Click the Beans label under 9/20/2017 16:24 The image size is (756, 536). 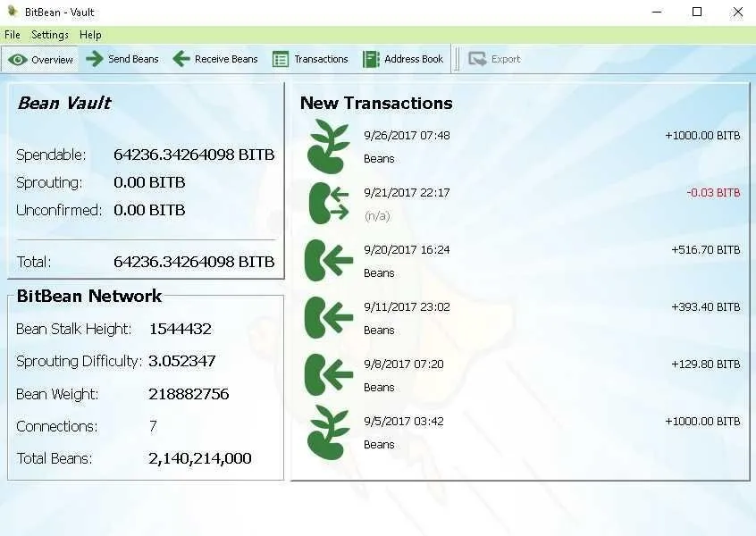pyautogui.click(x=379, y=273)
